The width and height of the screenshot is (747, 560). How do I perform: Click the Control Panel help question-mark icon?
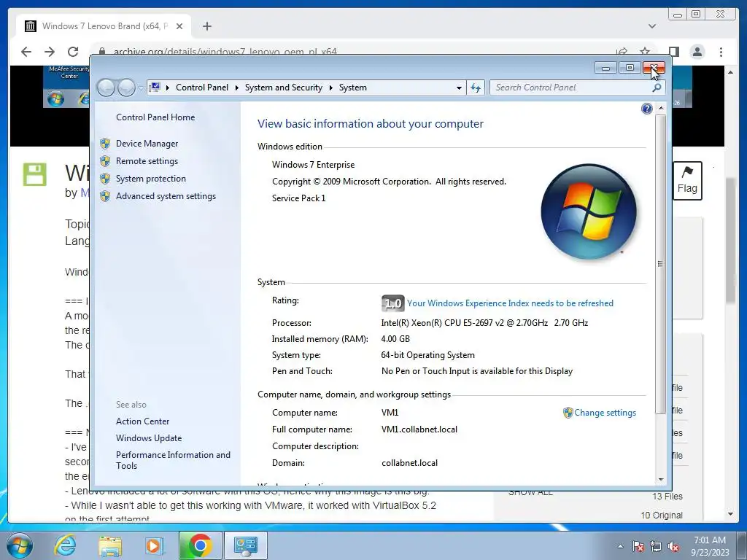click(x=646, y=109)
